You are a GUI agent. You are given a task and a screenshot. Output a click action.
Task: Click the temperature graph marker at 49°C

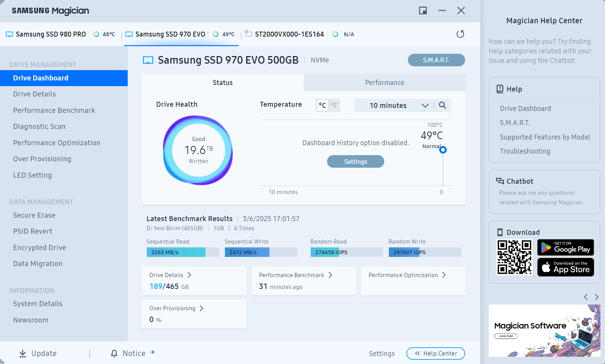[443, 150]
